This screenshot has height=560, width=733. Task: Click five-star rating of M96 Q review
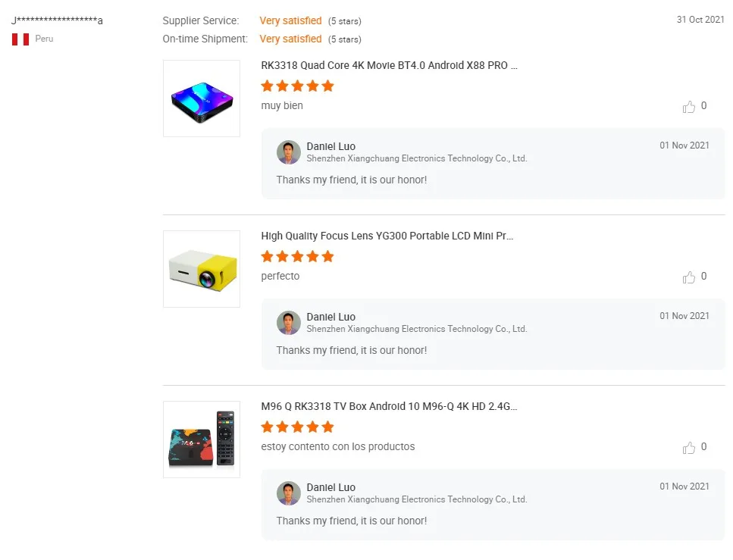tap(297, 427)
